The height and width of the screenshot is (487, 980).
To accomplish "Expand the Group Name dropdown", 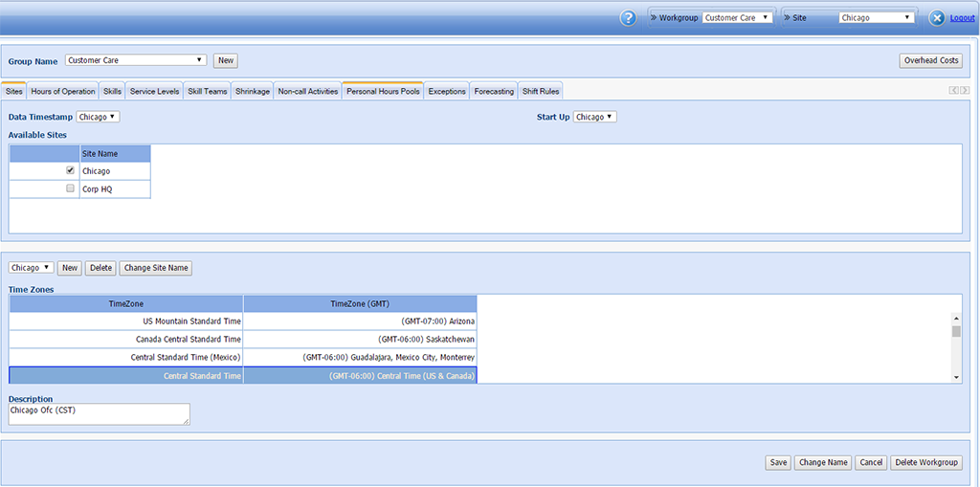I will click(136, 60).
